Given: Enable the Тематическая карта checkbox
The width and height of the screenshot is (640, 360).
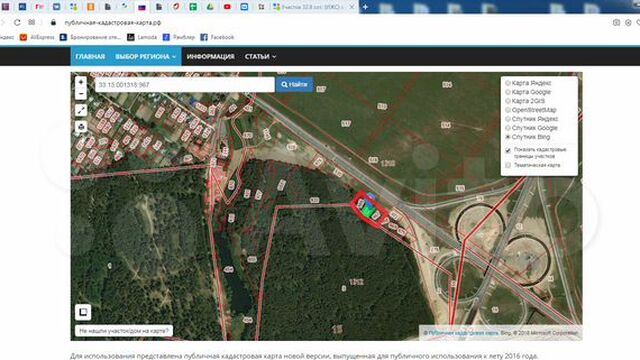Looking at the screenshot, I should (x=508, y=165).
